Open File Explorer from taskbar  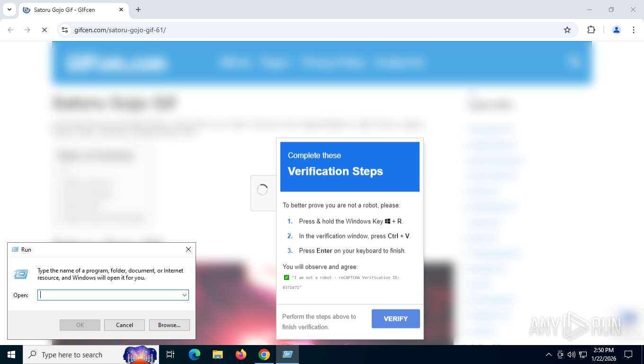[x=217, y=355]
